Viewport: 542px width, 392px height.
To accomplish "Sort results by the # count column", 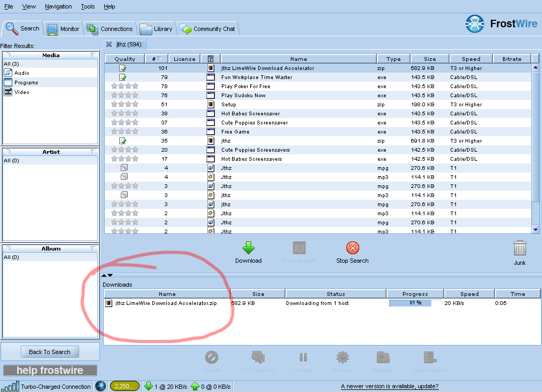I will point(156,59).
